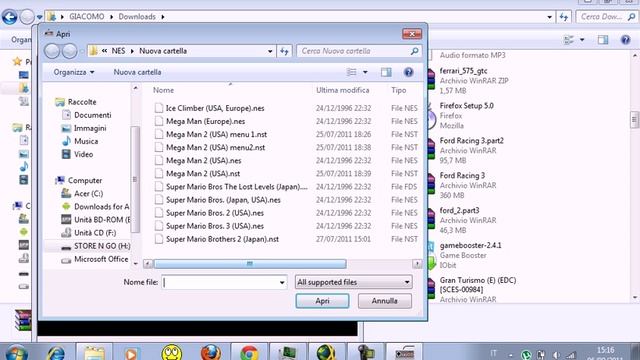This screenshot has height=360, width=640.
Task: Open Firefox from taskbar
Action: [x=211, y=353]
